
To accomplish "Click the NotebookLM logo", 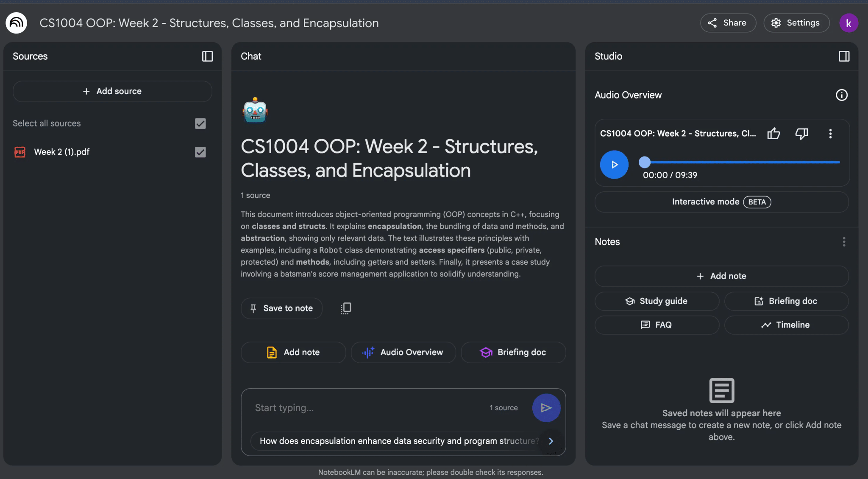I will 17,23.
